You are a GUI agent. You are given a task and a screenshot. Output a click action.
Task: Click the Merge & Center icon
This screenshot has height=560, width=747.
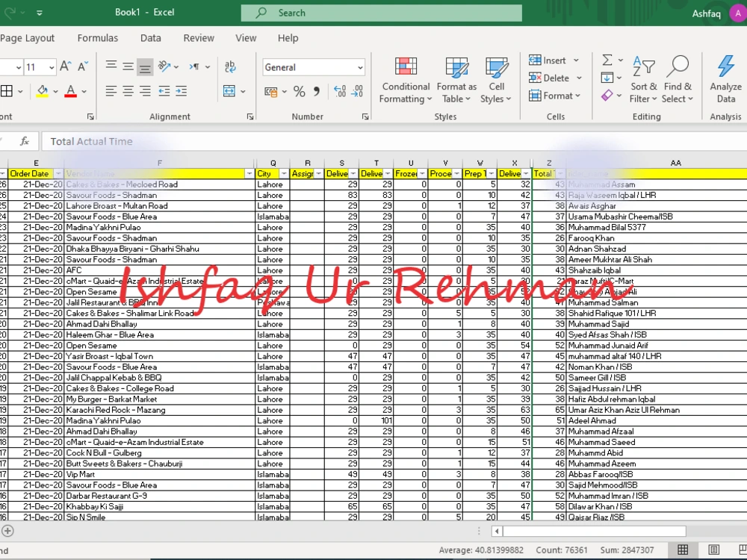coord(229,91)
